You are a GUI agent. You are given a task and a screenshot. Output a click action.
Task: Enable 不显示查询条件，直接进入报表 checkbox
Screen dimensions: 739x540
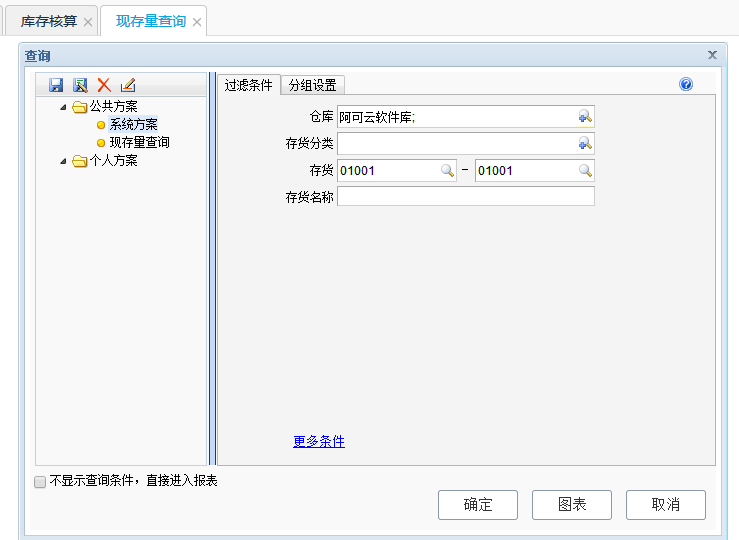[x=40, y=482]
